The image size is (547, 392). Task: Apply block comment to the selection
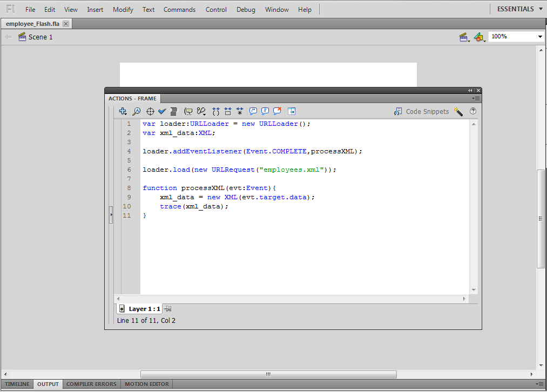[x=253, y=111]
